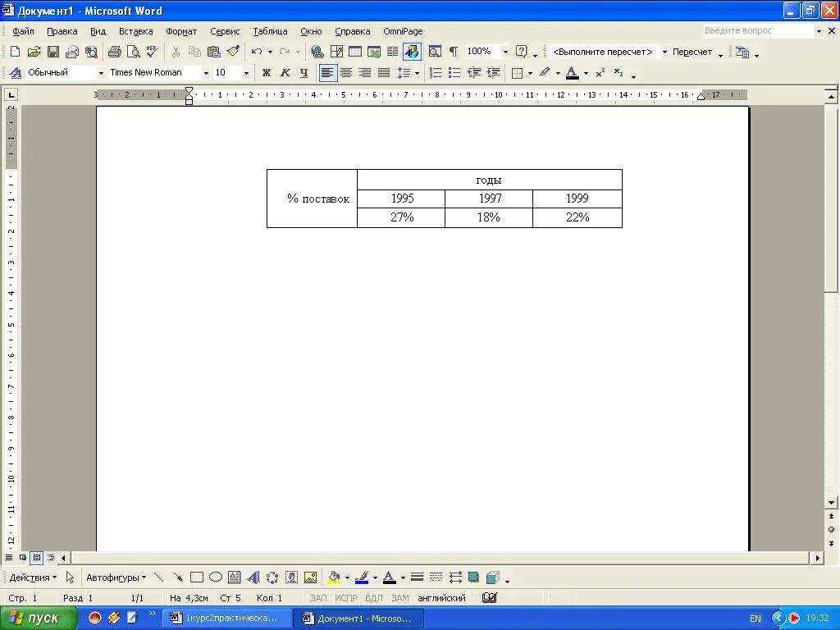
Task: Increase paragraph indent
Action: (493, 73)
